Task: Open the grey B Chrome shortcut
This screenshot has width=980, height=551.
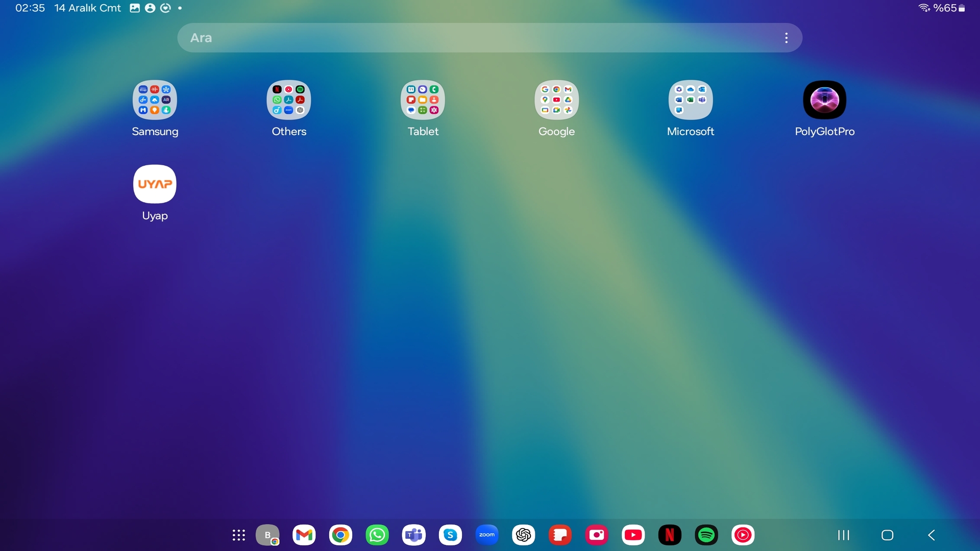Action: pos(267,535)
